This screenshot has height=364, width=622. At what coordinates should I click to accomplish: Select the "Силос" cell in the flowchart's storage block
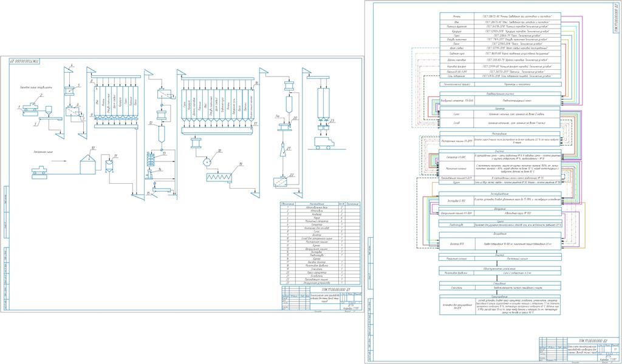click(457, 114)
